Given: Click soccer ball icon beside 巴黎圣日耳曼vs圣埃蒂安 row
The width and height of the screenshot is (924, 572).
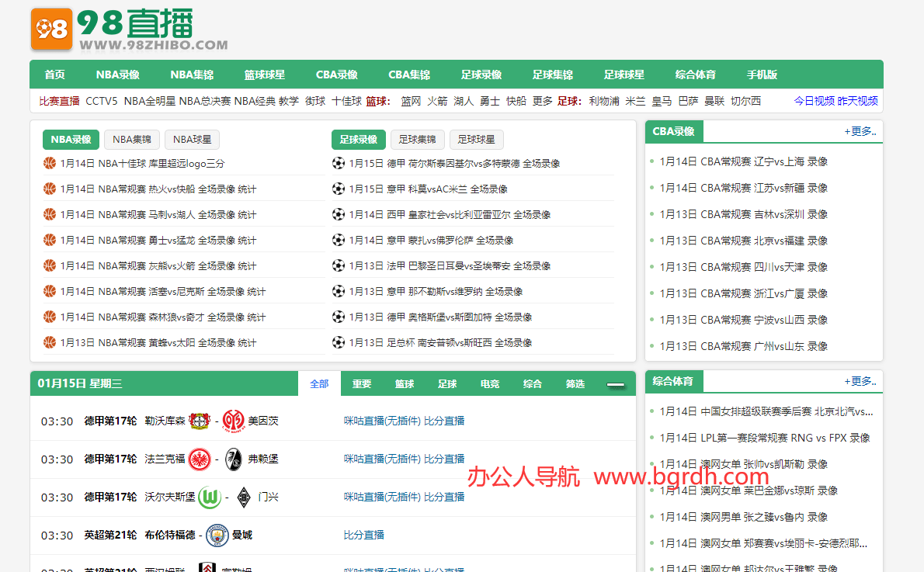Looking at the screenshot, I should [339, 265].
